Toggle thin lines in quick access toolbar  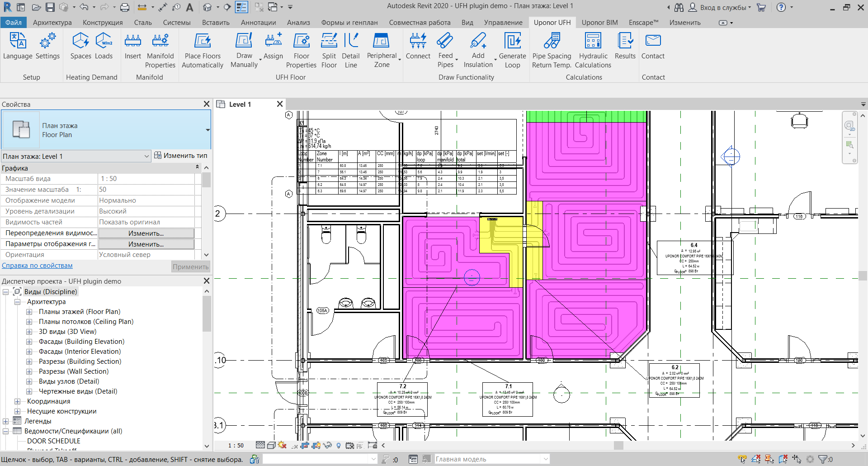coord(241,7)
